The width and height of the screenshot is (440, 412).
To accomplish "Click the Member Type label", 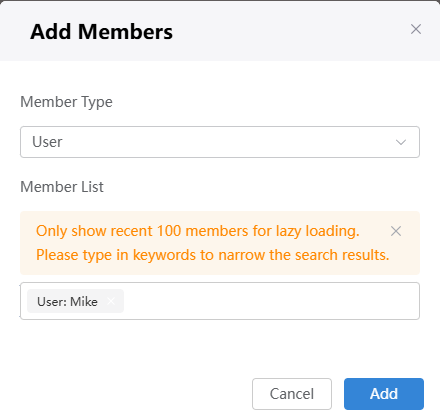I will [x=66, y=102].
